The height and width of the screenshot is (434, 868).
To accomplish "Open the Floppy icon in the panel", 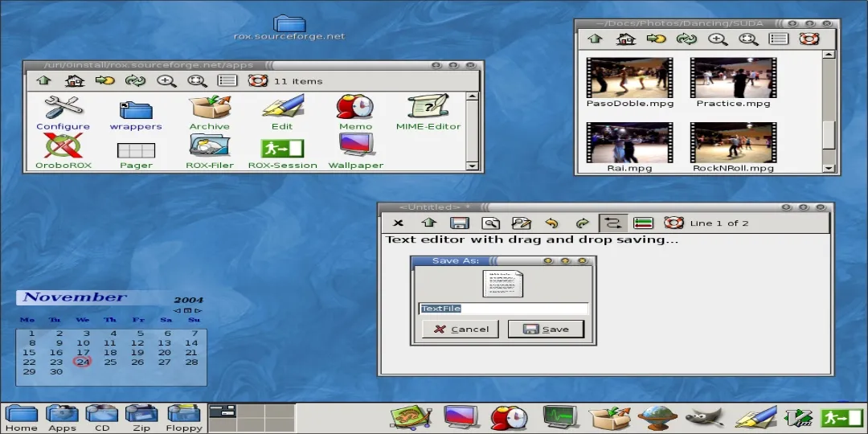I will point(183,415).
